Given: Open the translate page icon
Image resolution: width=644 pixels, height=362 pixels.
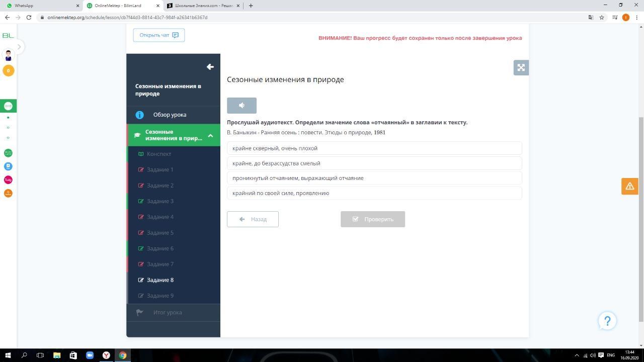Looking at the screenshot, I should pos(591,17).
